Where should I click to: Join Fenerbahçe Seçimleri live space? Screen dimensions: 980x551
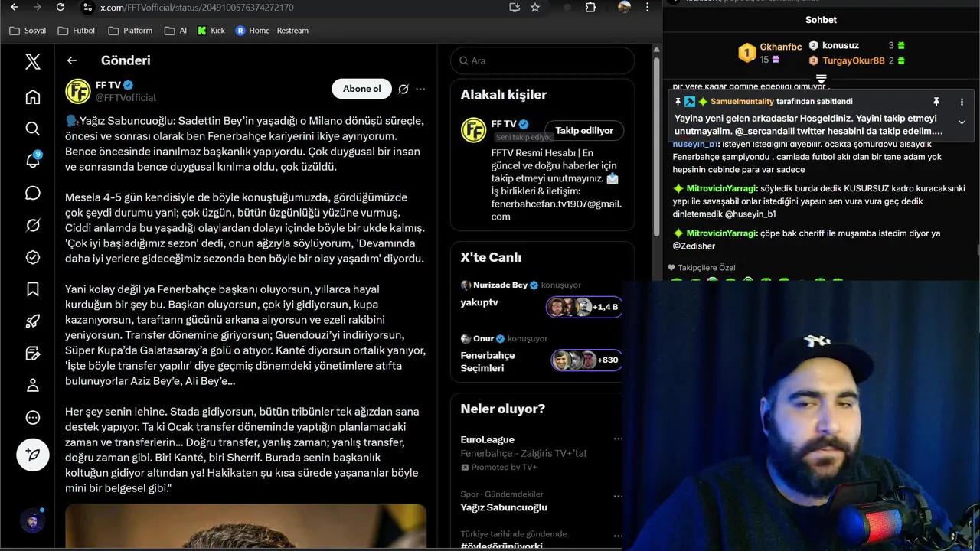point(488,362)
